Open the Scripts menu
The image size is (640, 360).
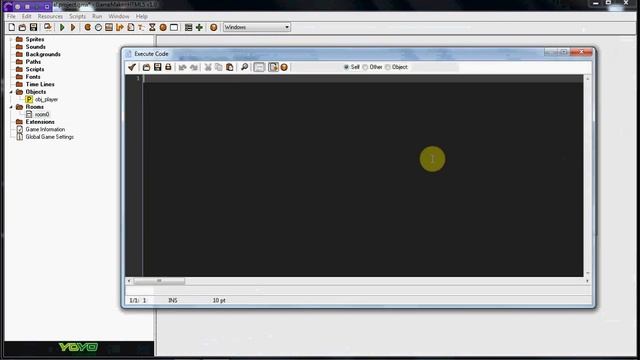[77, 16]
